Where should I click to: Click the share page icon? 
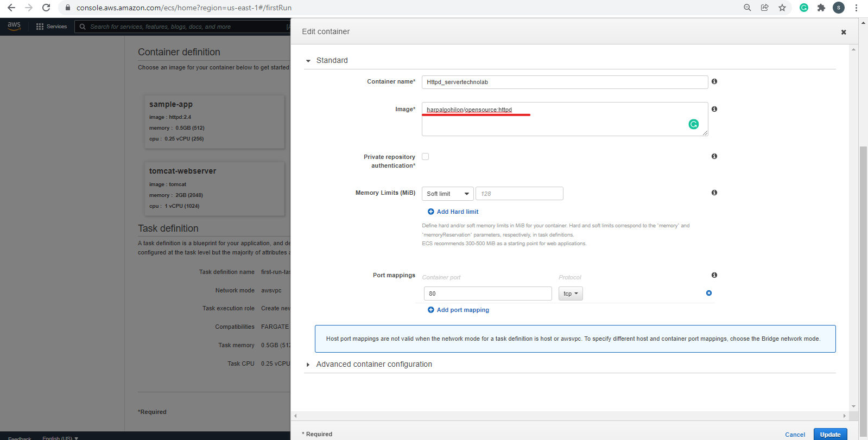point(765,8)
